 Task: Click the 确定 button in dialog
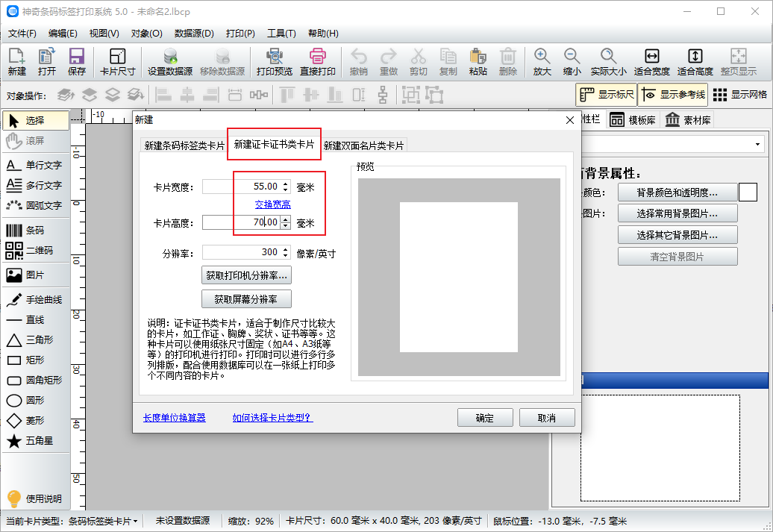484,418
